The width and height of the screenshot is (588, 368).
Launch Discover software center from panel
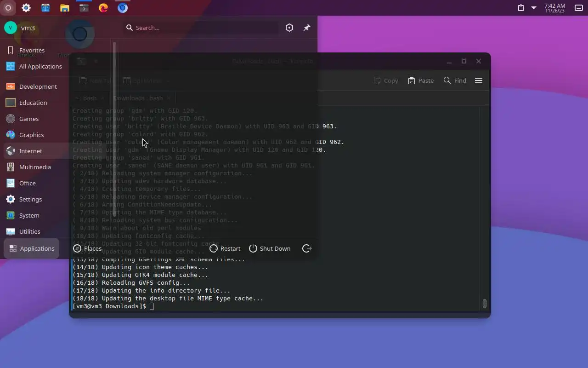[x=45, y=8]
